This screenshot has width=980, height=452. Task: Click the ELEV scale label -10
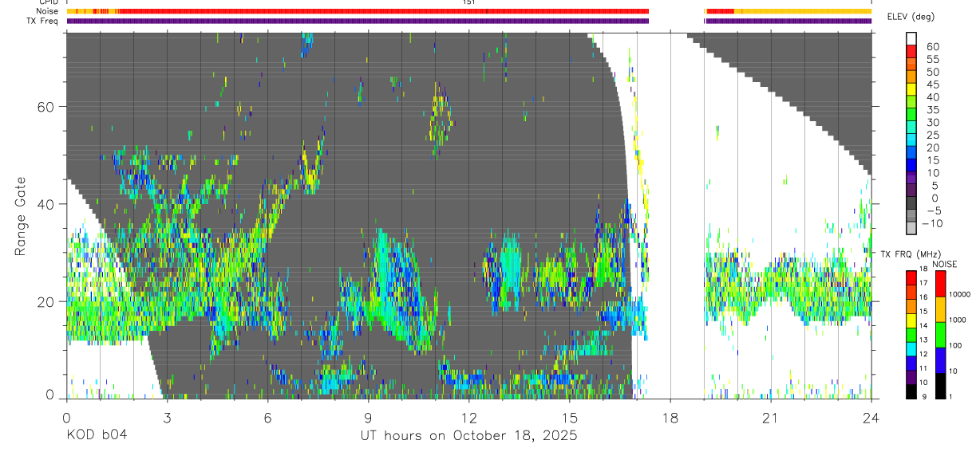(x=932, y=223)
